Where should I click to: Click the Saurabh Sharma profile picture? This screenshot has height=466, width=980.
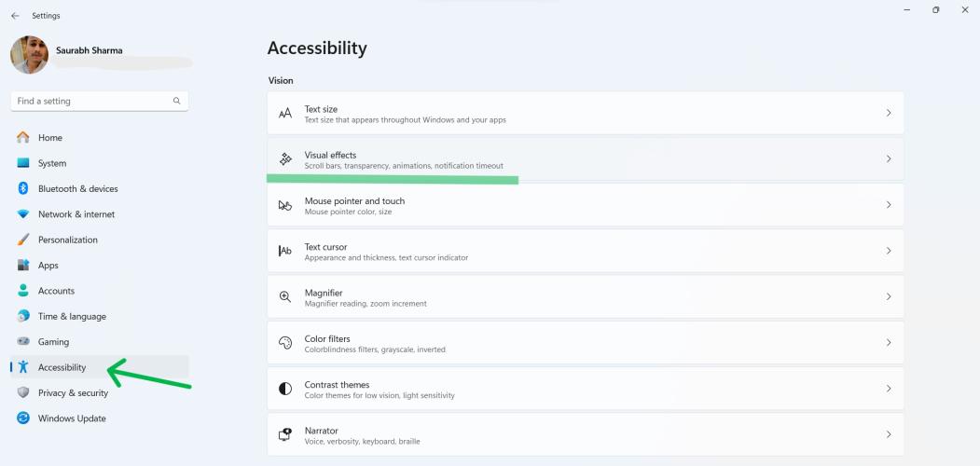click(x=29, y=55)
